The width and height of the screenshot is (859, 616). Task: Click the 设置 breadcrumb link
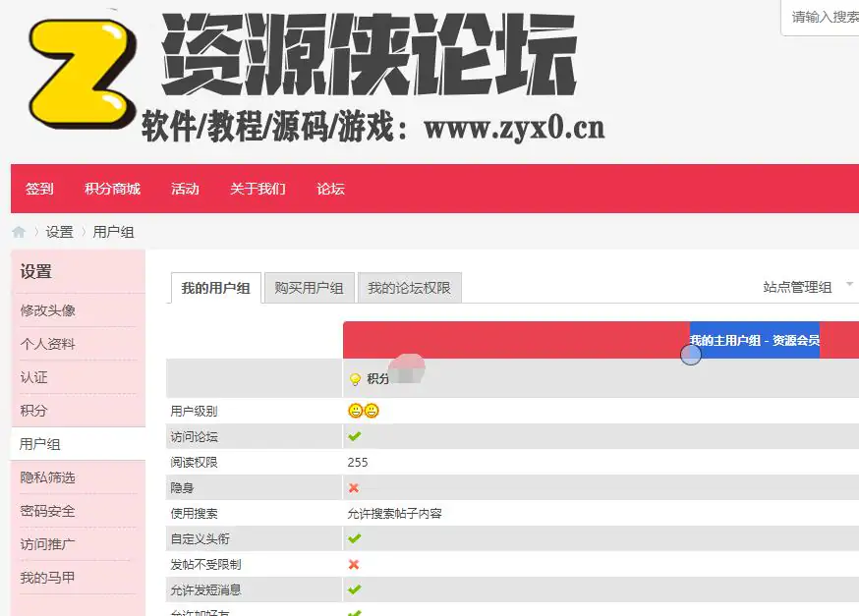59,232
